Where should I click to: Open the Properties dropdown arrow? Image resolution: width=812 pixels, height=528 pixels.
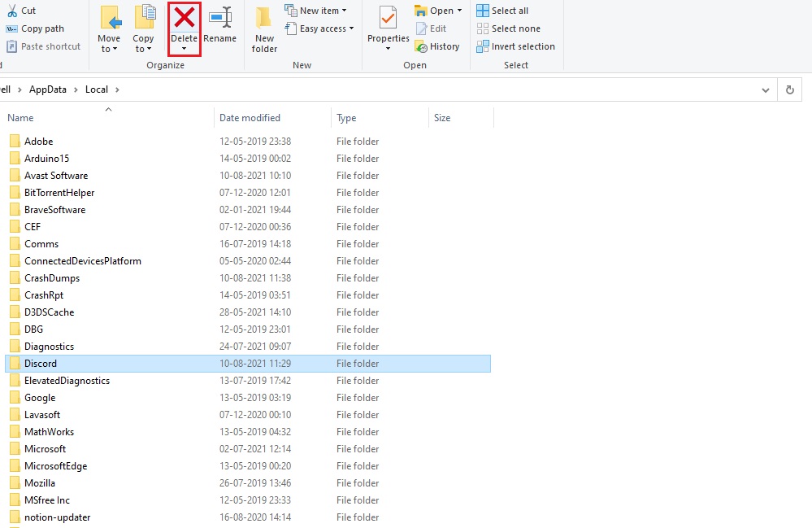388,50
